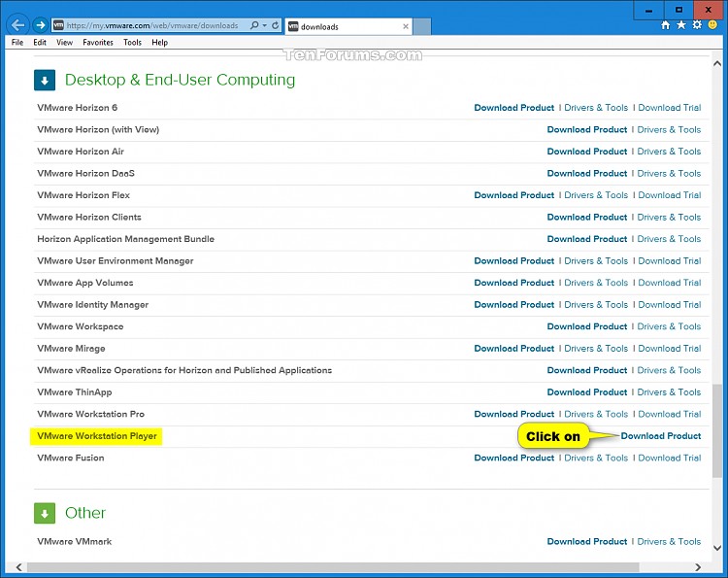This screenshot has height=578, width=728.
Task: Open the Favorites menu
Action: coord(98,43)
